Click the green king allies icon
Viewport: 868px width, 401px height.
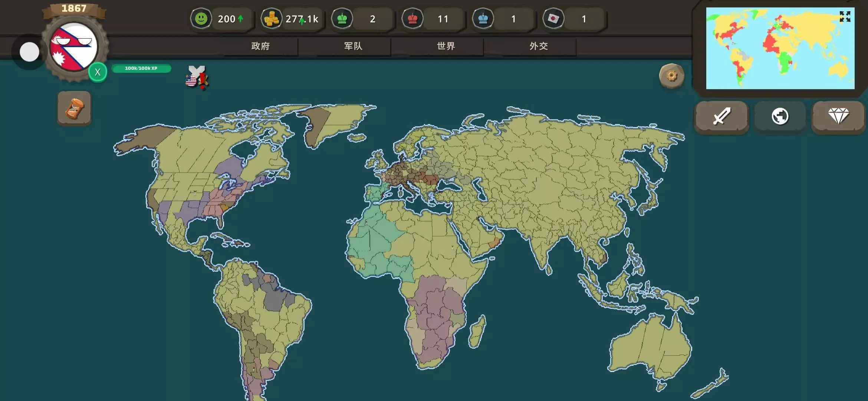tap(342, 19)
